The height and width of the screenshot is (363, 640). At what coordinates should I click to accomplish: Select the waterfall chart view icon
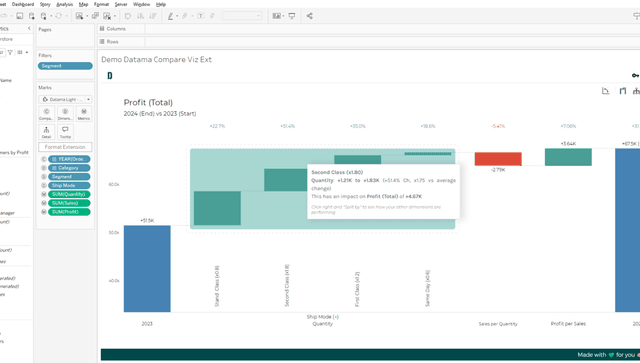tap(622, 91)
